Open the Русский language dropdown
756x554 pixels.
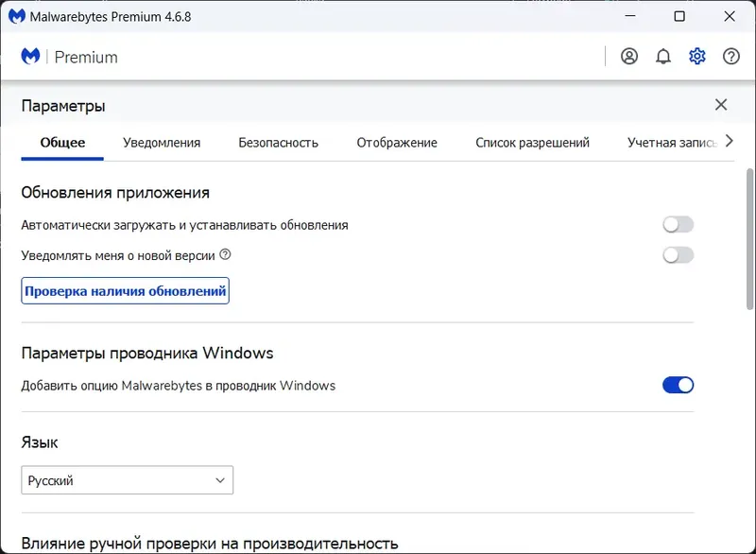(x=128, y=480)
